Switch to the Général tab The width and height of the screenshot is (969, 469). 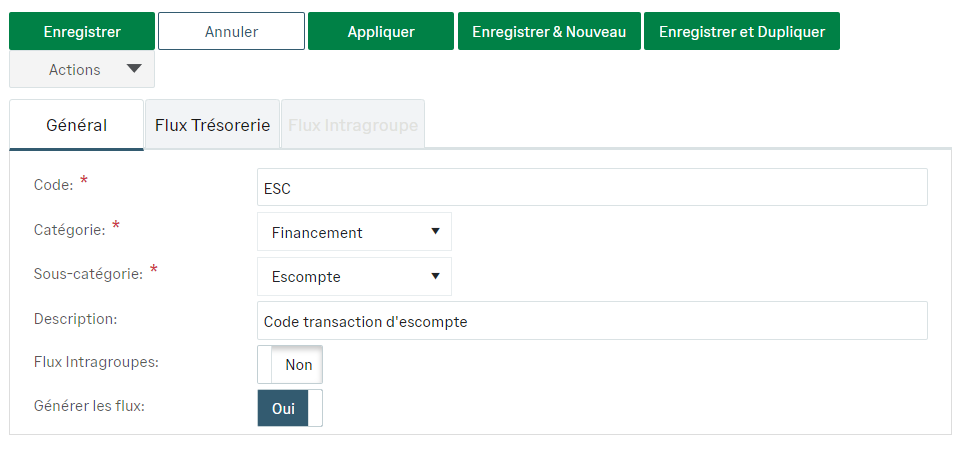pos(77,126)
